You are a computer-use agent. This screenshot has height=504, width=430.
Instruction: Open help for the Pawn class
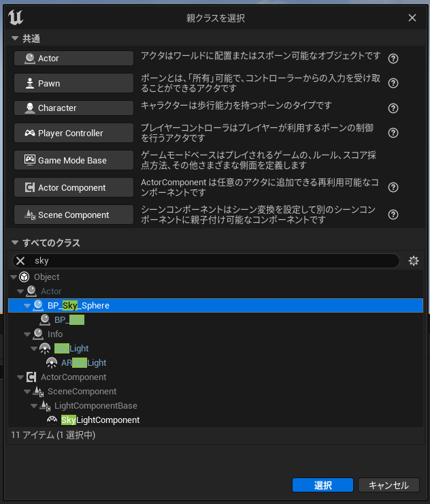coord(393,83)
